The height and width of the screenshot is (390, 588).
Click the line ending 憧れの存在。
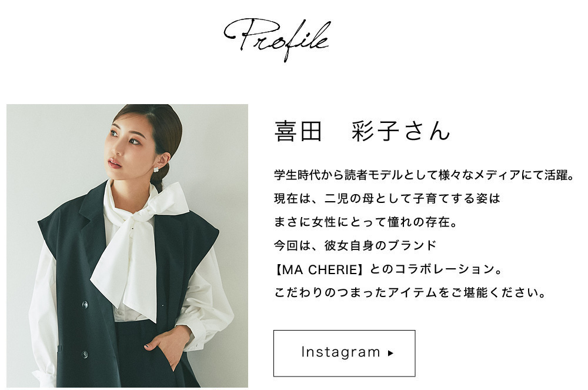tap(366, 222)
